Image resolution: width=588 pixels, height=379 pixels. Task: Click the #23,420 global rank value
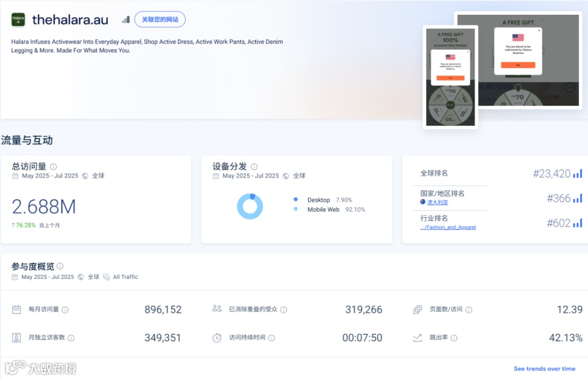pyautogui.click(x=552, y=173)
